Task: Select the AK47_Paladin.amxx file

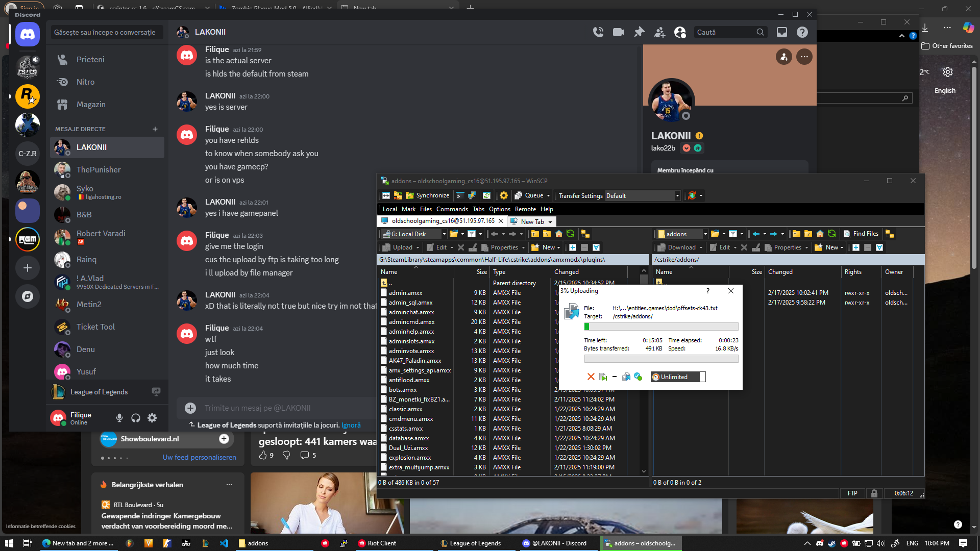Action: tap(414, 361)
